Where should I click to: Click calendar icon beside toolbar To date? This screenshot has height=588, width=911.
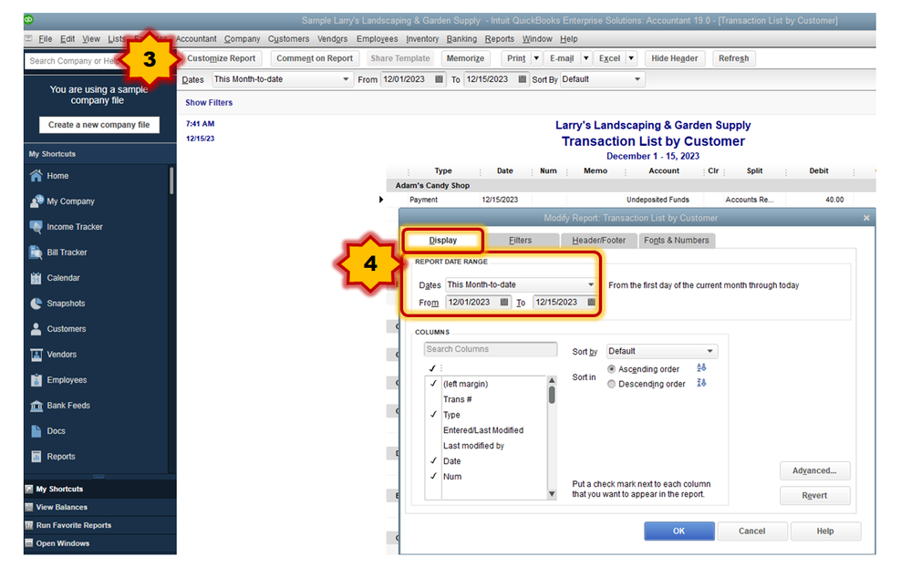tap(522, 79)
